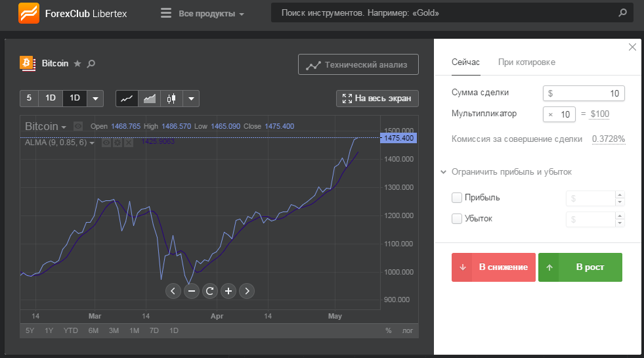The image size is (644, 358).
Task: Click the Сумма сделки amount field
Action: click(584, 93)
